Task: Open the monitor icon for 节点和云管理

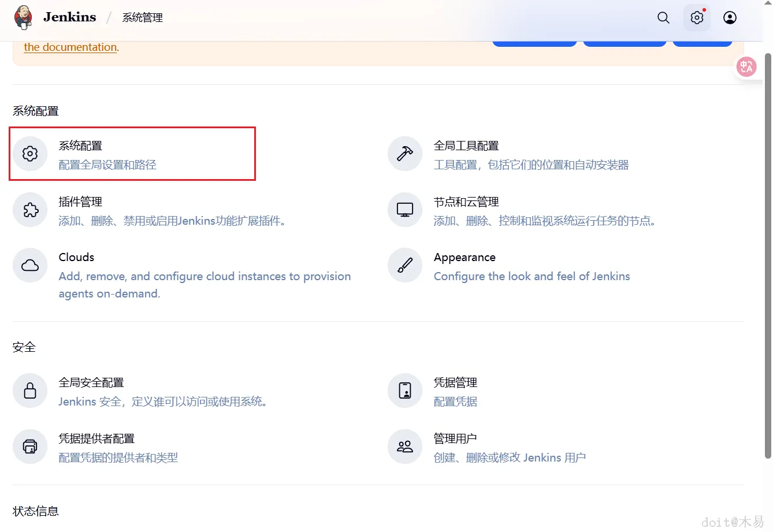Action: (x=404, y=210)
